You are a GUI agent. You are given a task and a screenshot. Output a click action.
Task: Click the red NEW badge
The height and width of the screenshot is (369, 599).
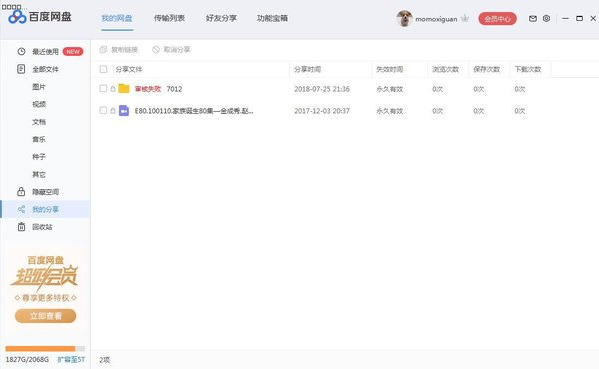pyautogui.click(x=73, y=52)
